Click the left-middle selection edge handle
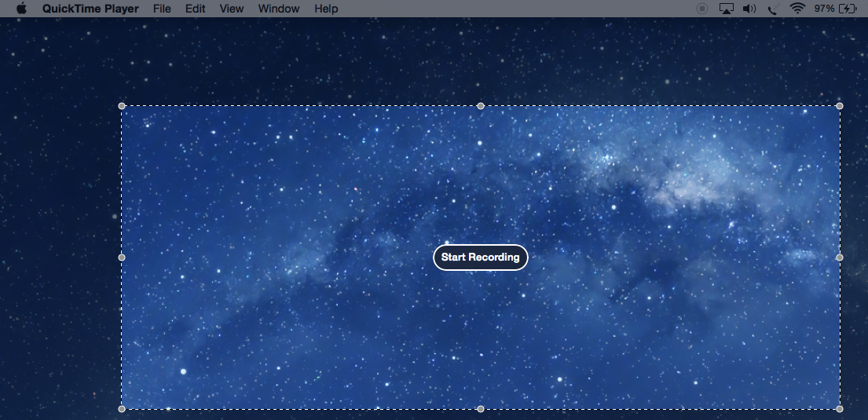The width and height of the screenshot is (868, 420). pyautogui.click(x=122, y=257)
